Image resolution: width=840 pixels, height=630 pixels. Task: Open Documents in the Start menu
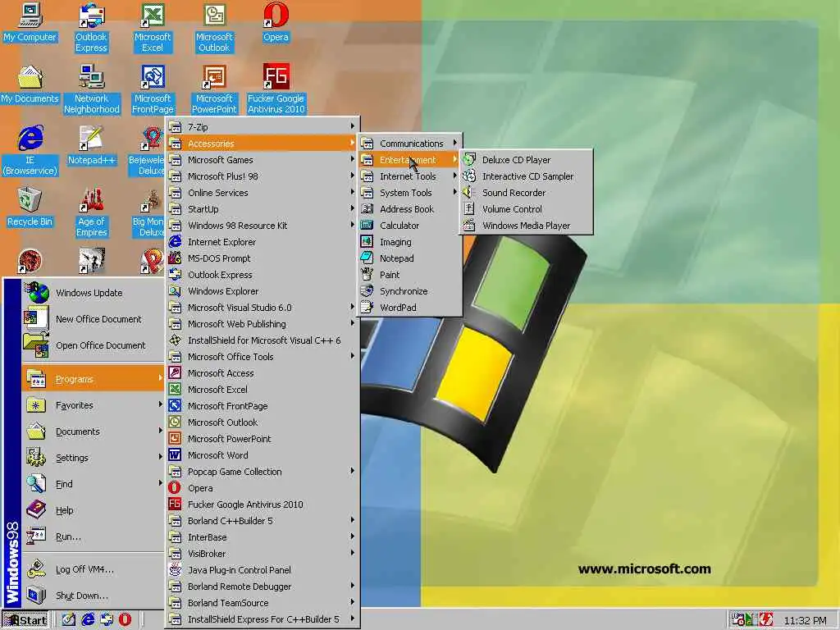tap(93, 431)
